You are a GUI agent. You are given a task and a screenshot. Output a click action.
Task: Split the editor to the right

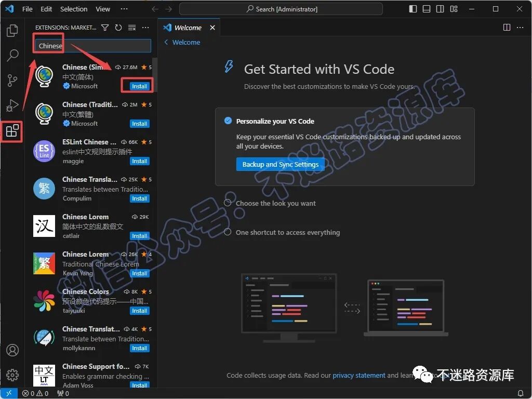(x=507, y=28)
